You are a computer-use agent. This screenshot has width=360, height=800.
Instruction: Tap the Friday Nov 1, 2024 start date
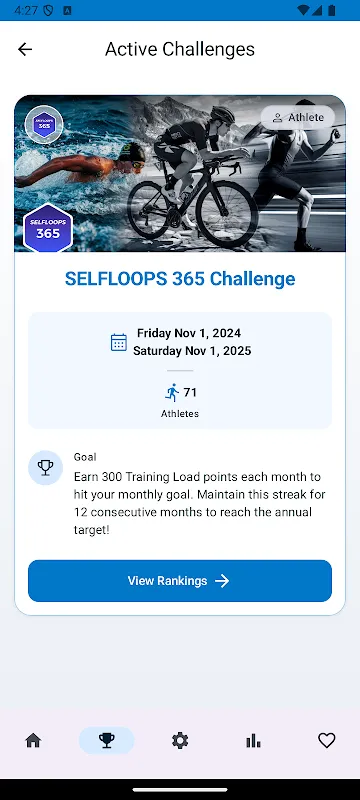pos(189,333)
